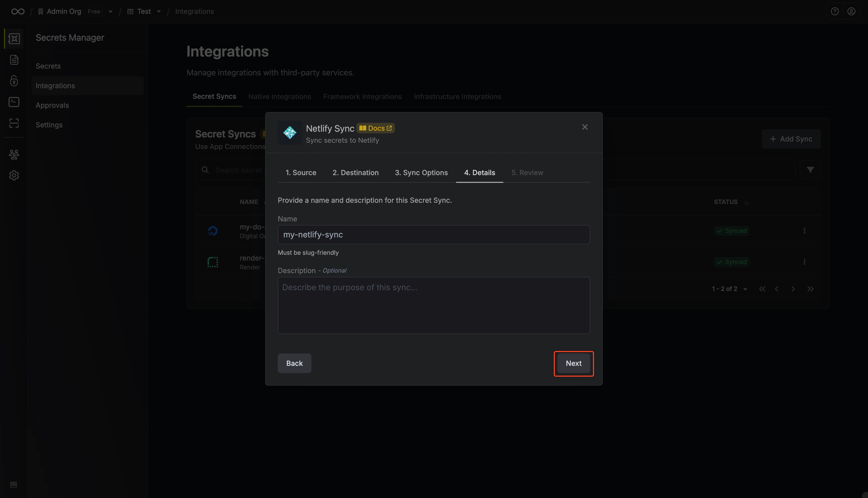Image resolution: width=868 pixels, height=498 pixels.
Task: Open the Docs link badge
Action: tap(376, 128)
